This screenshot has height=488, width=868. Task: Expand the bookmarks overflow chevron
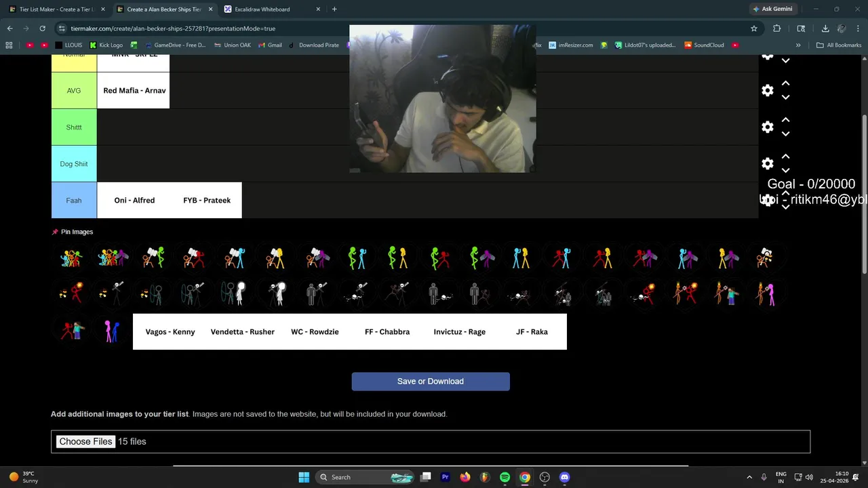pos(798,45)
